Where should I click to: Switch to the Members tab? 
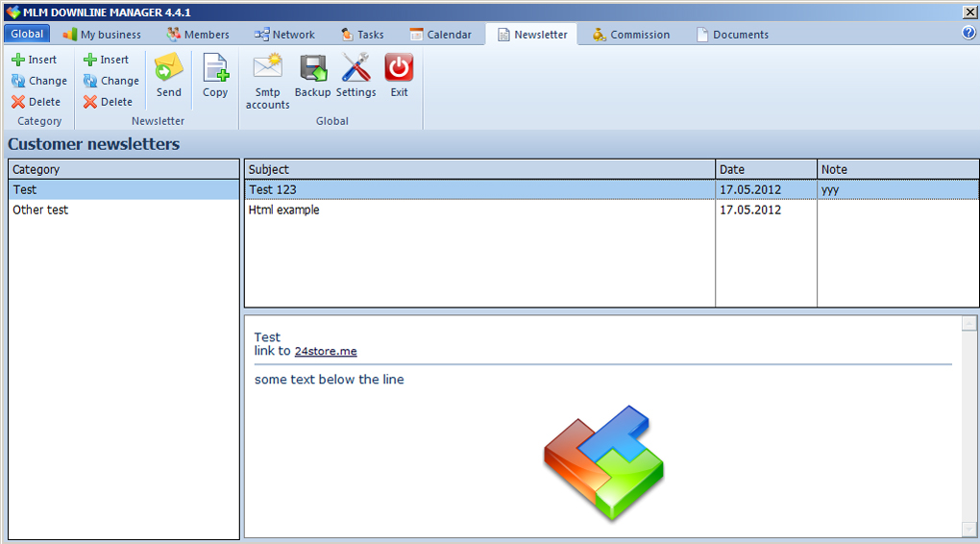click(x=198, y=35)
